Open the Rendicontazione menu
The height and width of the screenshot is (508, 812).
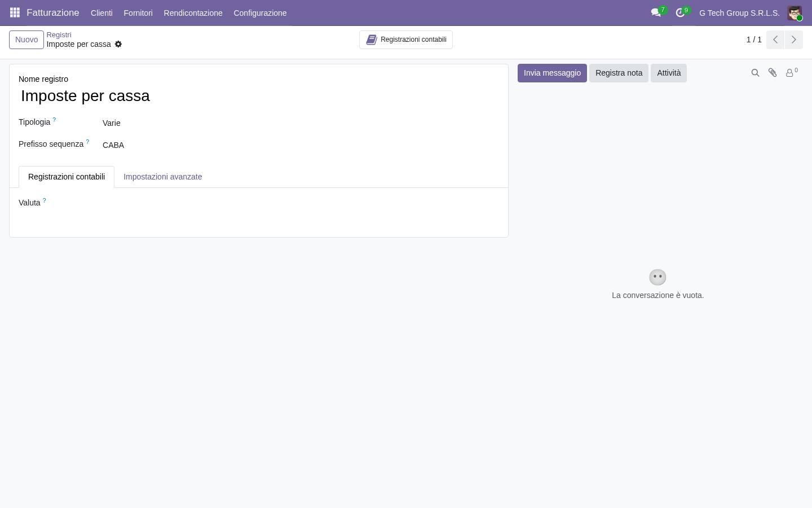point(193,13)
